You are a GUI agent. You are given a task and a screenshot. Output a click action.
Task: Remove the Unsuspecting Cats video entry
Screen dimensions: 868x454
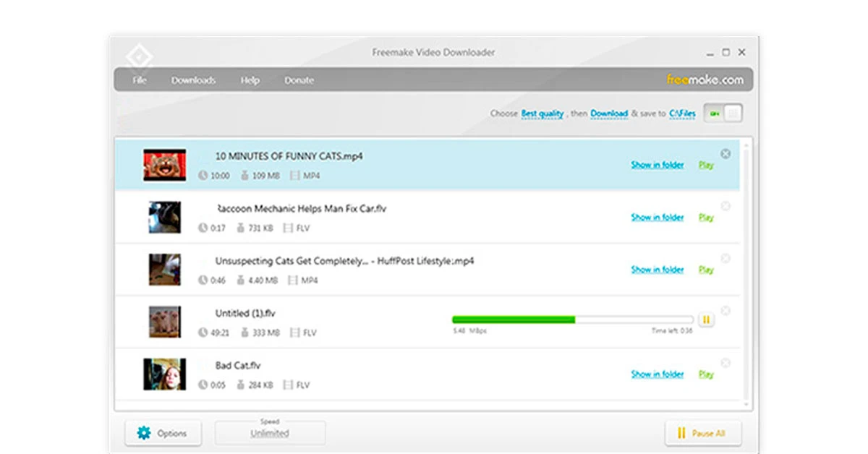point(726,259)
